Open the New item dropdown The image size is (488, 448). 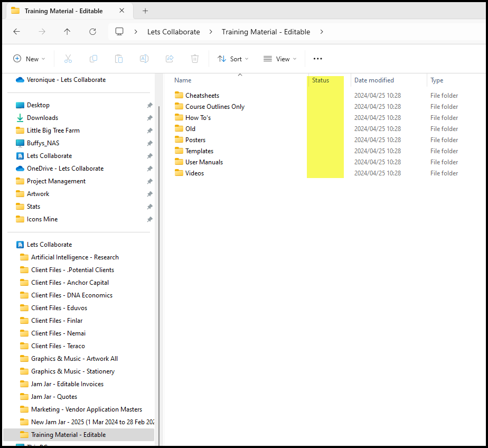tap(29, 59)
